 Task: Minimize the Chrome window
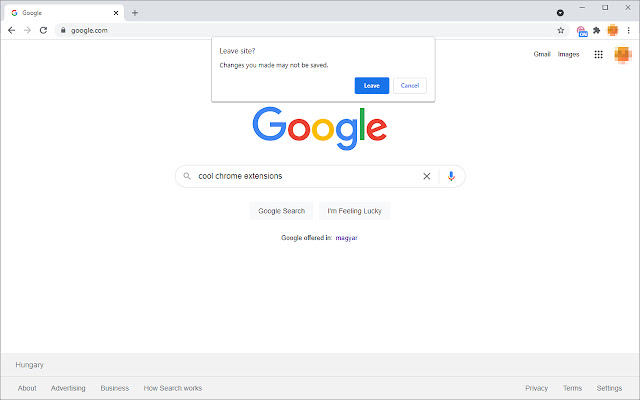(582, 7)
